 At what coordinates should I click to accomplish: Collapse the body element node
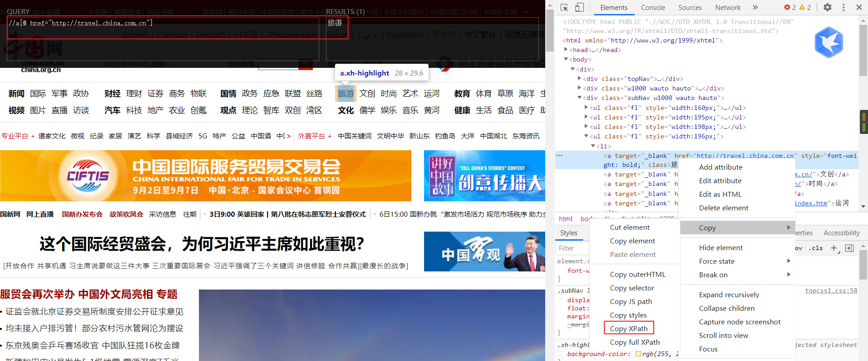[x=566, y=59]
